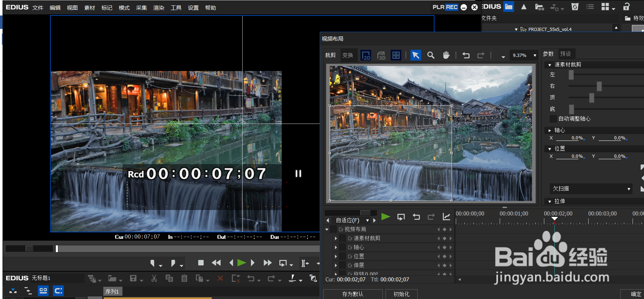Enable keyframe checkbox for 位置
This screenshot has height=299, width=644.
tap(342, 256)
